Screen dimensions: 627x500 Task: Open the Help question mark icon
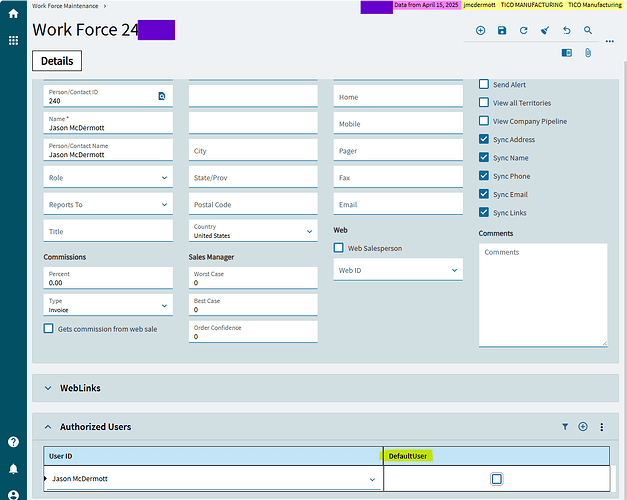13,442
